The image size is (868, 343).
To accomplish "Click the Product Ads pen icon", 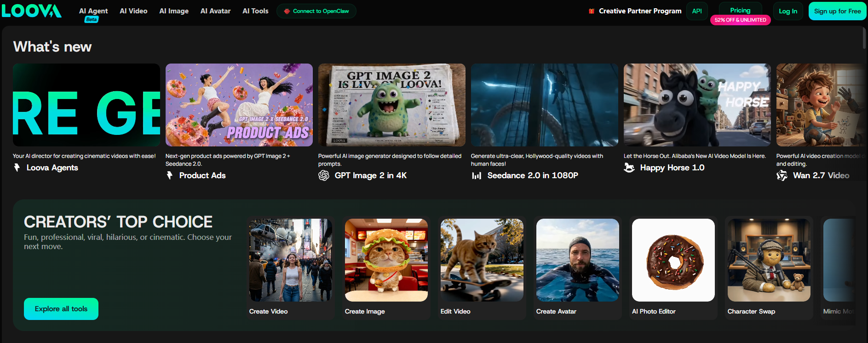I will click(170, 175).
